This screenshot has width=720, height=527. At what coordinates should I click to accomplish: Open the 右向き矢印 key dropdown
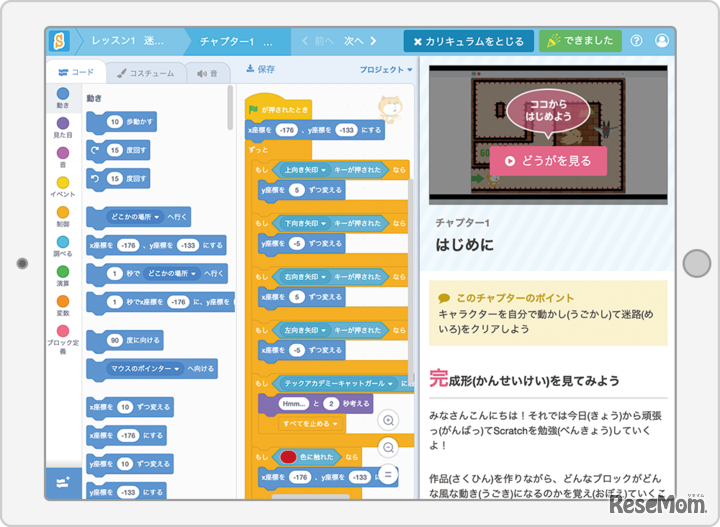click(x=305, y=277)
